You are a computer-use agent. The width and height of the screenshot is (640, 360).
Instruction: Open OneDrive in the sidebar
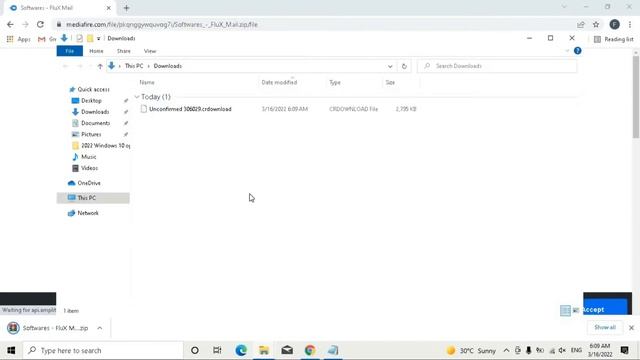click(x=89, y=183)
